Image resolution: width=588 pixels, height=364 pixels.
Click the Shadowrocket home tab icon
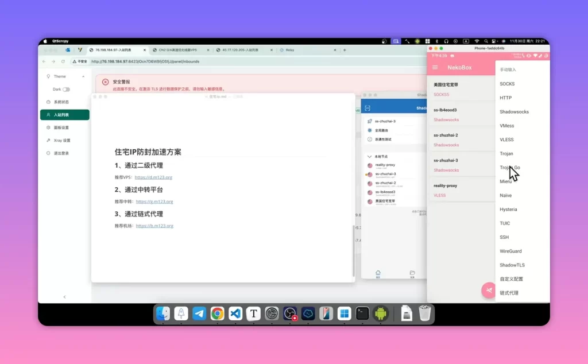click(x=378, y=274)
